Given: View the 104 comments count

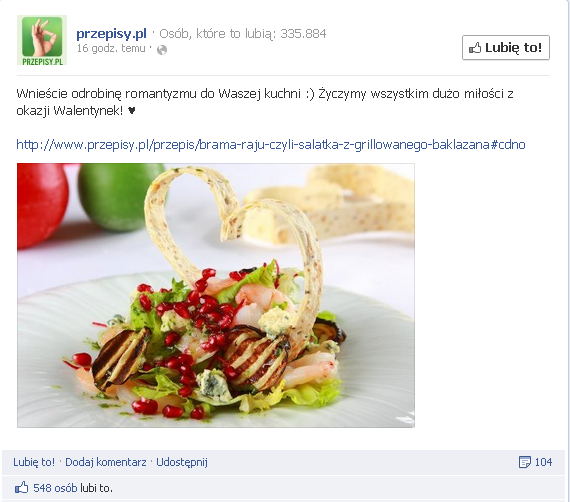Looking at the screenshot, I should [543, 462].
